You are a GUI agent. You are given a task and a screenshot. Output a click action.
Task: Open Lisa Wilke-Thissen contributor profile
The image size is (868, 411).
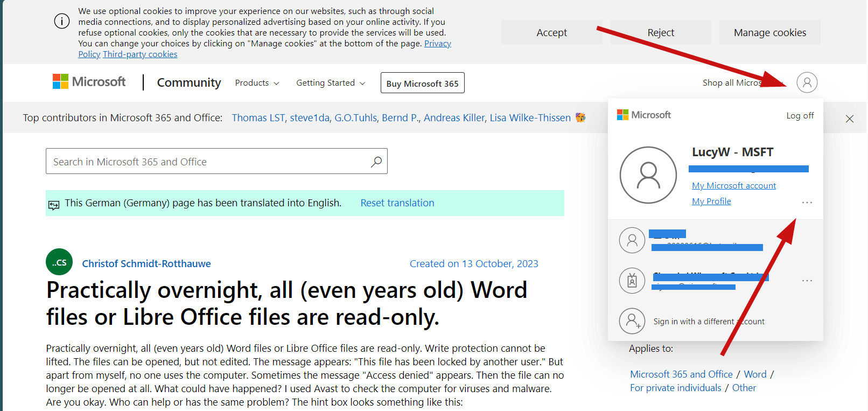pos(530,118)
